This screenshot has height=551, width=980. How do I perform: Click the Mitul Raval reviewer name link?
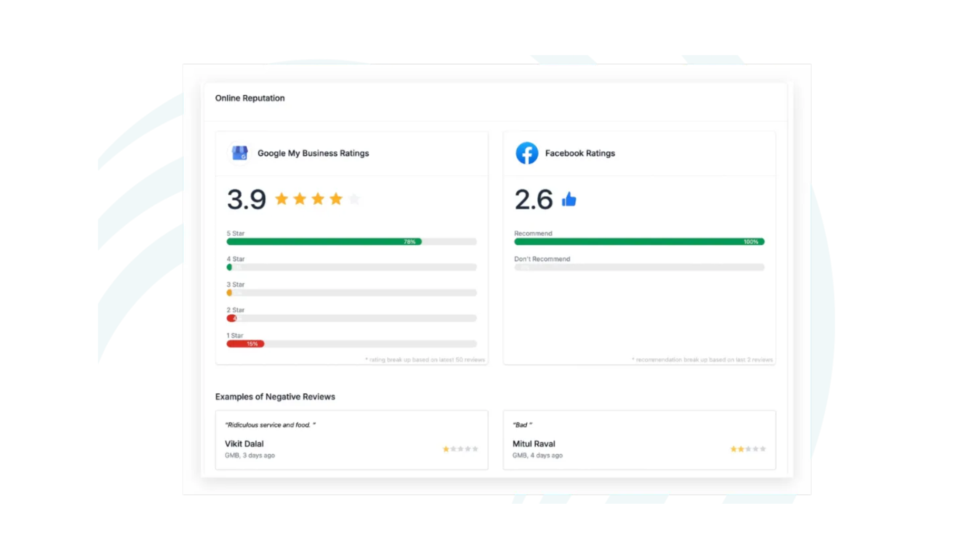point(534,443)
